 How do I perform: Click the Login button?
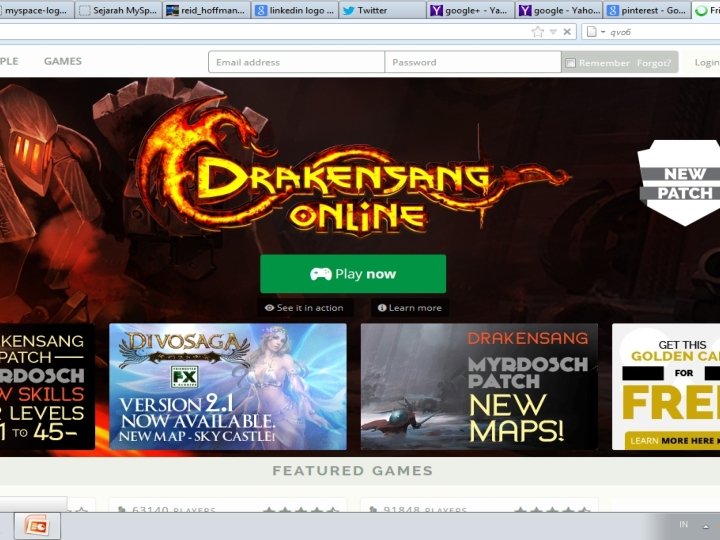point(706,62)
